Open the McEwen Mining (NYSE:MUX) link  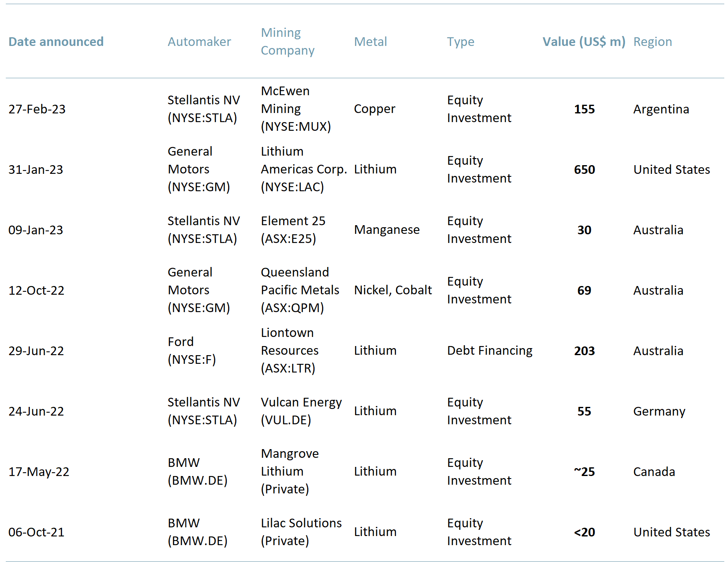pyautogui.click(x=296, y=108)
